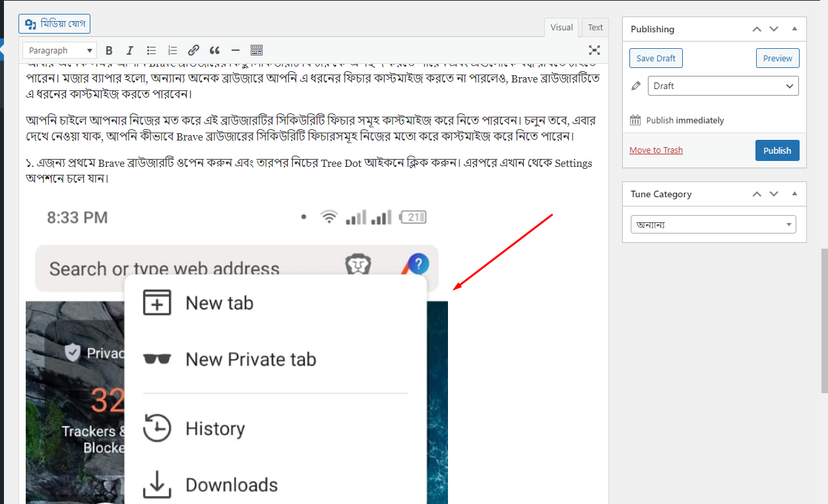Insert a blockquote
This screenshot has height=504, width=828.
tap(214, 49)
